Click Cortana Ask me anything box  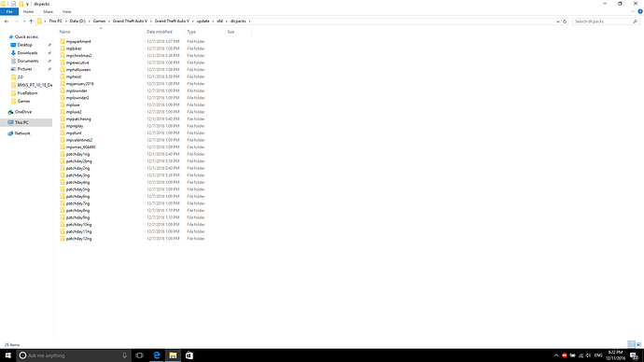tap(74, 355)
